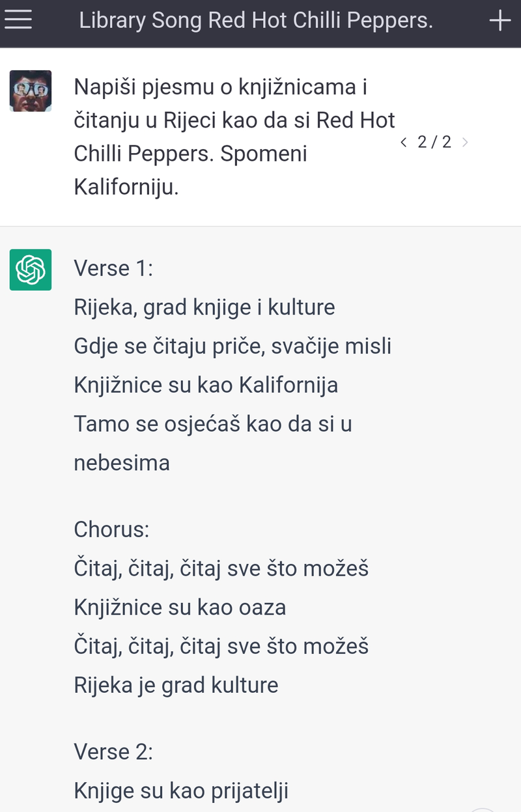Click the line Knjižnice su kao Kalifornija

(x=206, y=385)
